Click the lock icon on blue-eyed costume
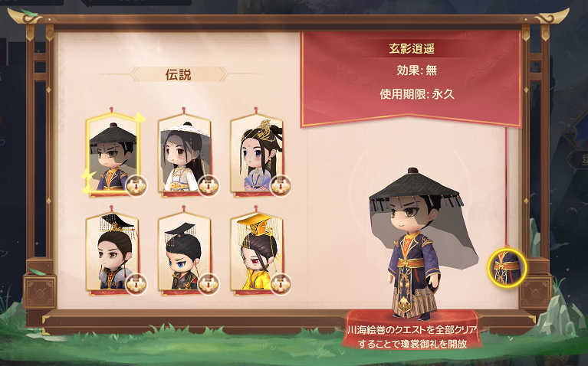The image size is (588, 366). (x=209, y=284)
